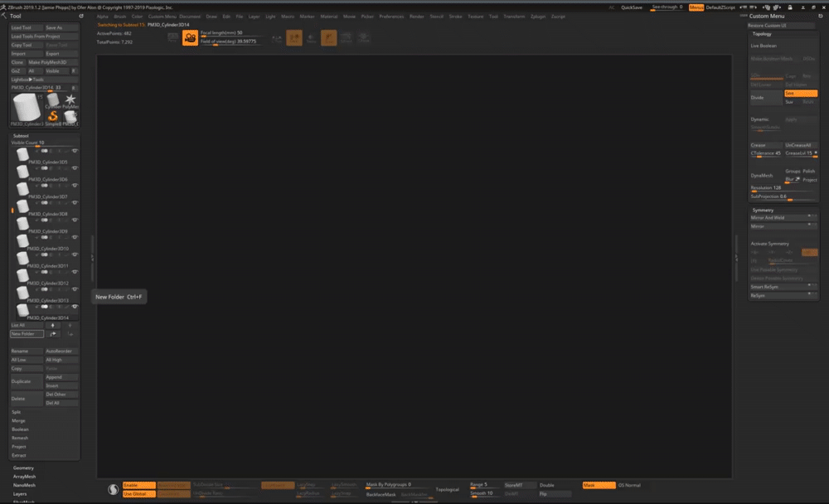
Task: Click the curved arrow move-to-folder icon
Action: (52, 334)
